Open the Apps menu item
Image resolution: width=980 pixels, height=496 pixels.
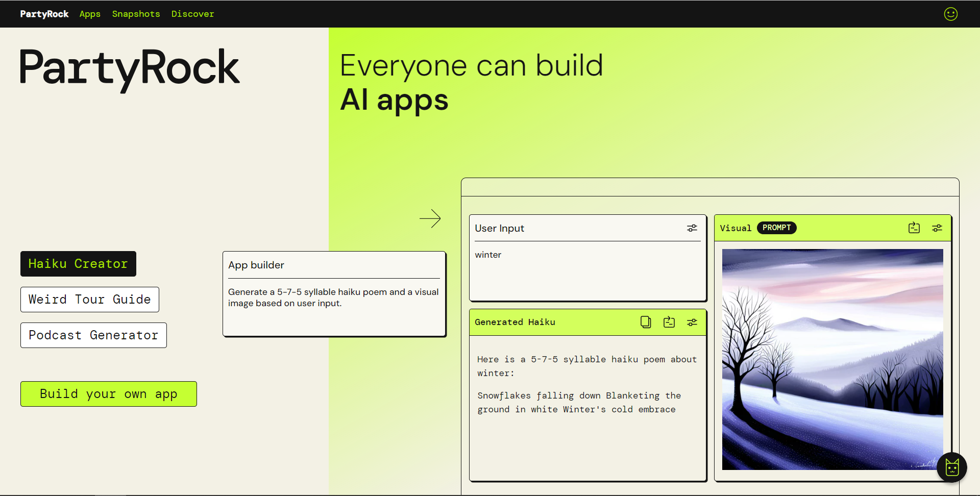coord(90,14)
